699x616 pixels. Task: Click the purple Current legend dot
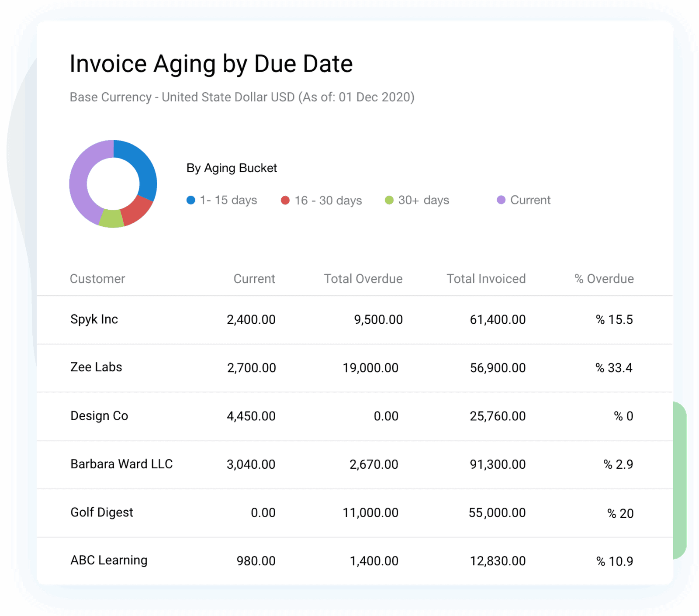tap(501, 200)
